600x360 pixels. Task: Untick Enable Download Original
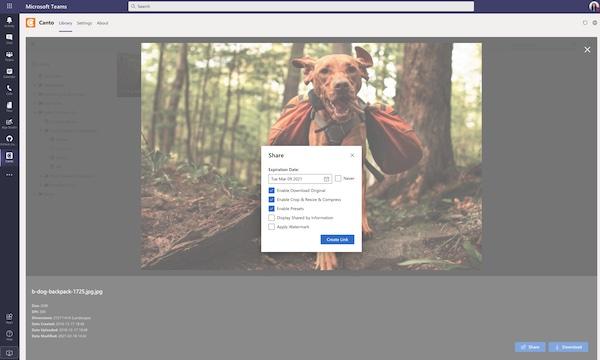coord(271,190)
